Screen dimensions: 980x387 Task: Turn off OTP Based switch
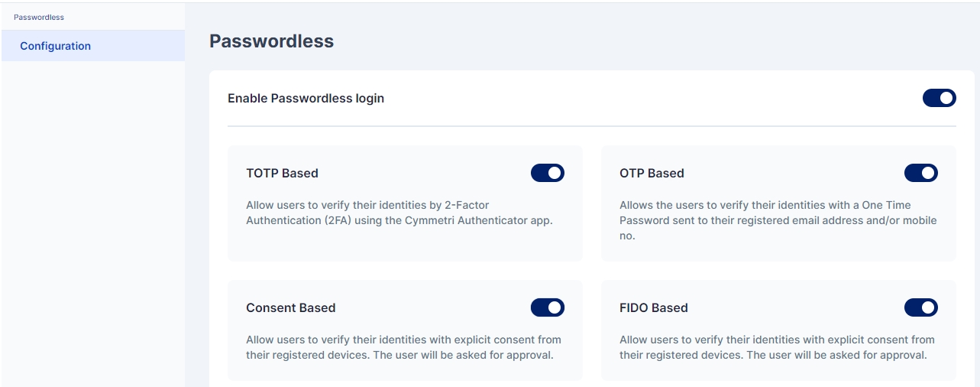[x=920, y=173]
